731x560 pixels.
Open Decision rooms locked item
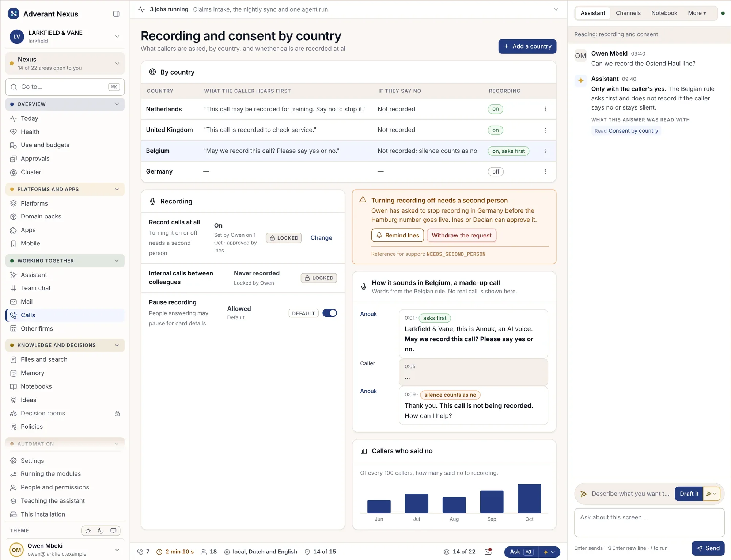coord(65,413)
